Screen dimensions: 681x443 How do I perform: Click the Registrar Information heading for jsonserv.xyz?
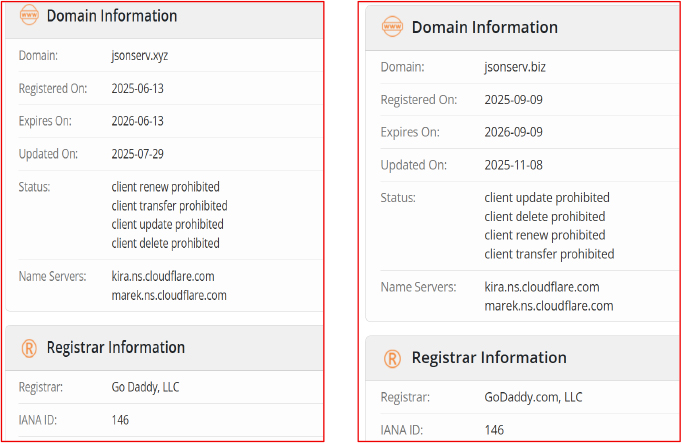(x=116, y=348)
